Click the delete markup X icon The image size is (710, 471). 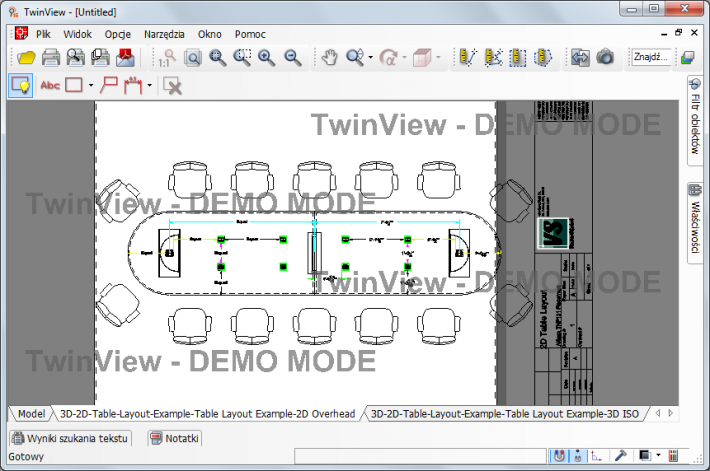(x=173, y=86)
